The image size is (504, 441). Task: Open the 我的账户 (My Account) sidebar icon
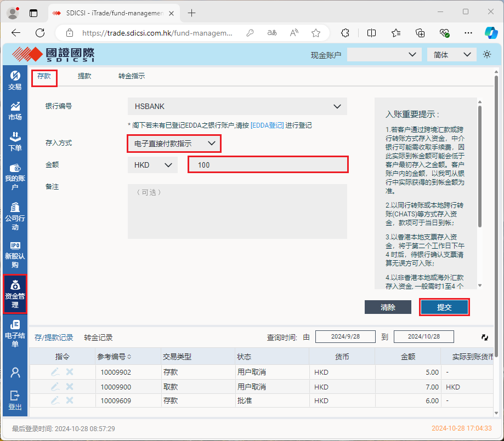(15, 175)
